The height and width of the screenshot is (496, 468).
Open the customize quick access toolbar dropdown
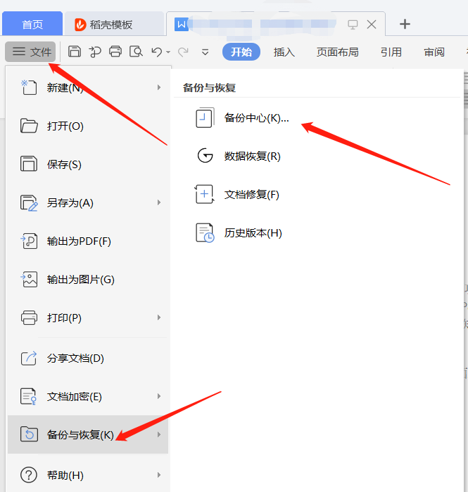pyautogui.click(x=205, y=52)
